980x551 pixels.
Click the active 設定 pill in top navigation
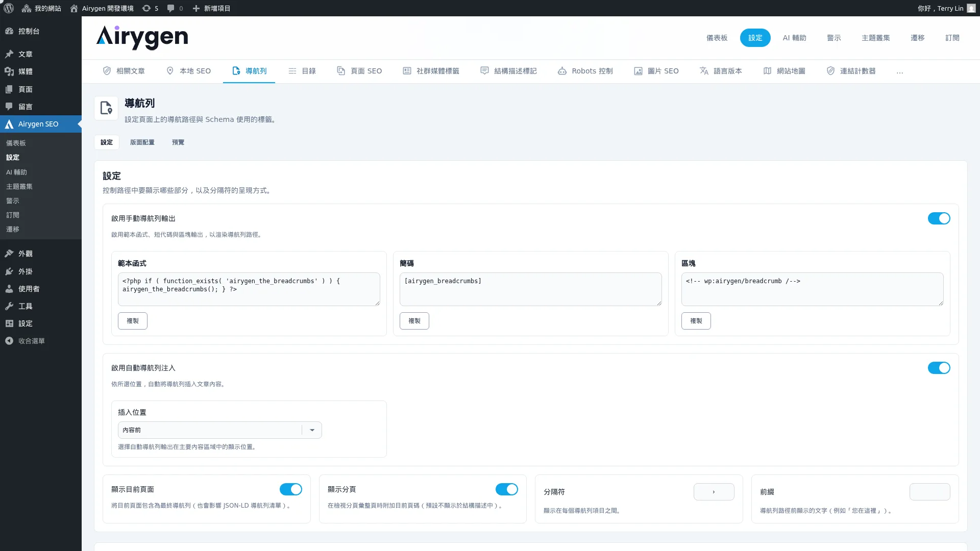point(755,38)
